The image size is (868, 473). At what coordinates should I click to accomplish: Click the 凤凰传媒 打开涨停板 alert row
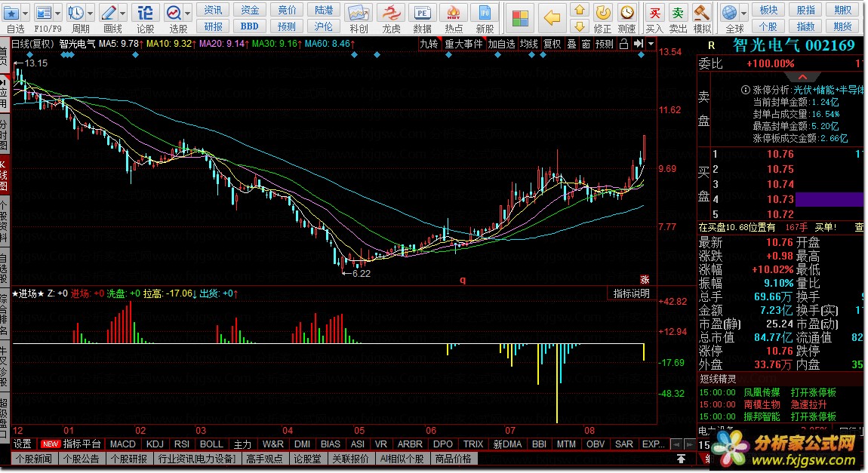[x=780, y=392]
